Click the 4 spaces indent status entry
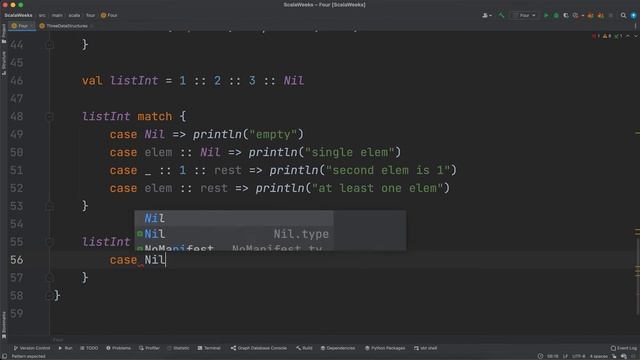Viewport: 640px width, 360px height. [x=599, y=356]
